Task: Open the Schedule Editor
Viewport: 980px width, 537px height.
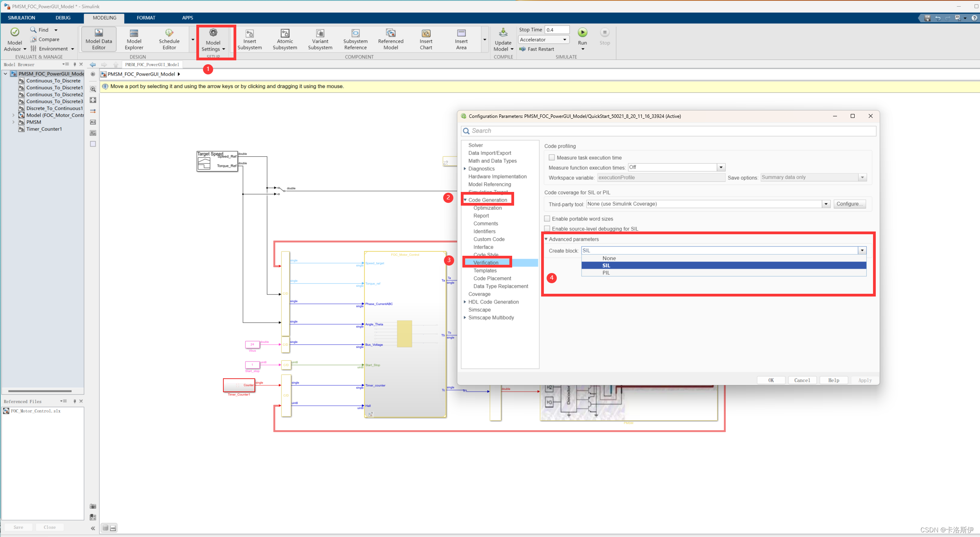Action: tap(169, 39)
